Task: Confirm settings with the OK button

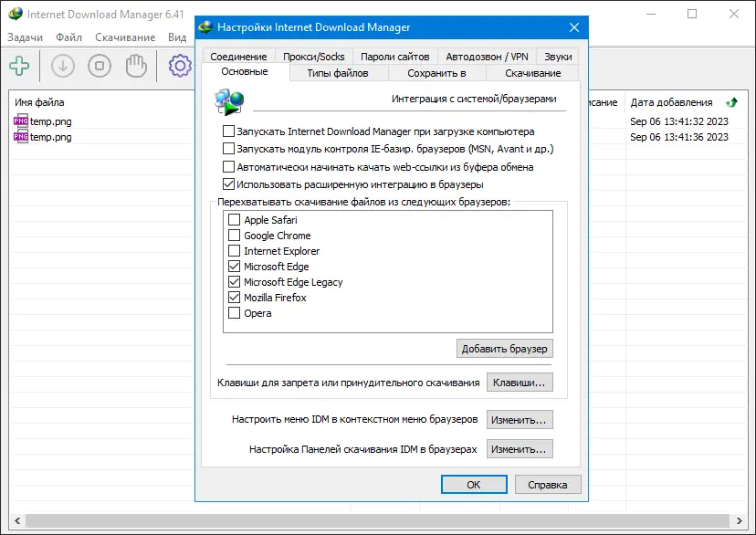Action: tap(474, 485)
